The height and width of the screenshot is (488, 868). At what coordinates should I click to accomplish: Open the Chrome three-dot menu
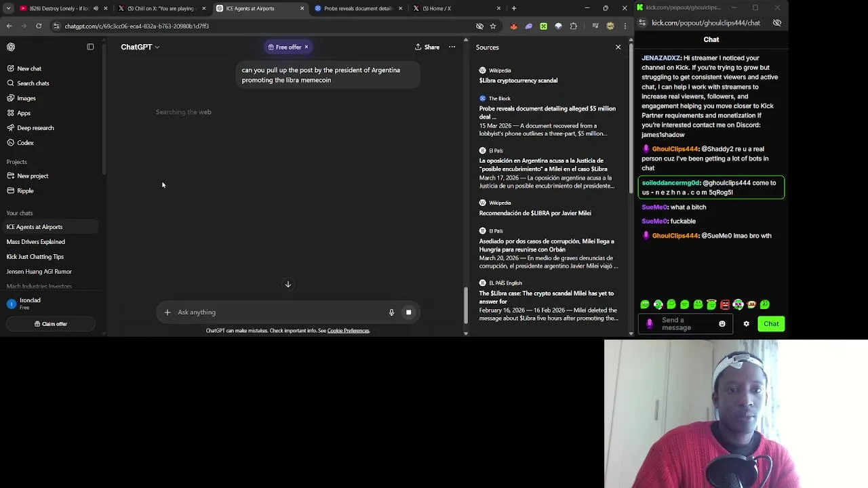625,26
